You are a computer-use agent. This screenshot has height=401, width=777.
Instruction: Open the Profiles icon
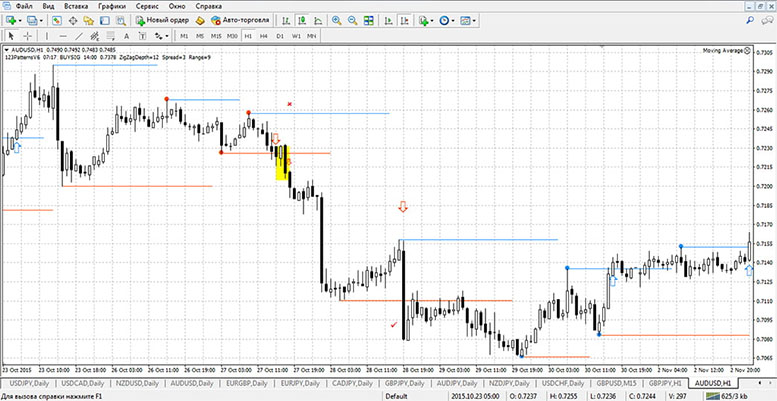coord(32,20)
